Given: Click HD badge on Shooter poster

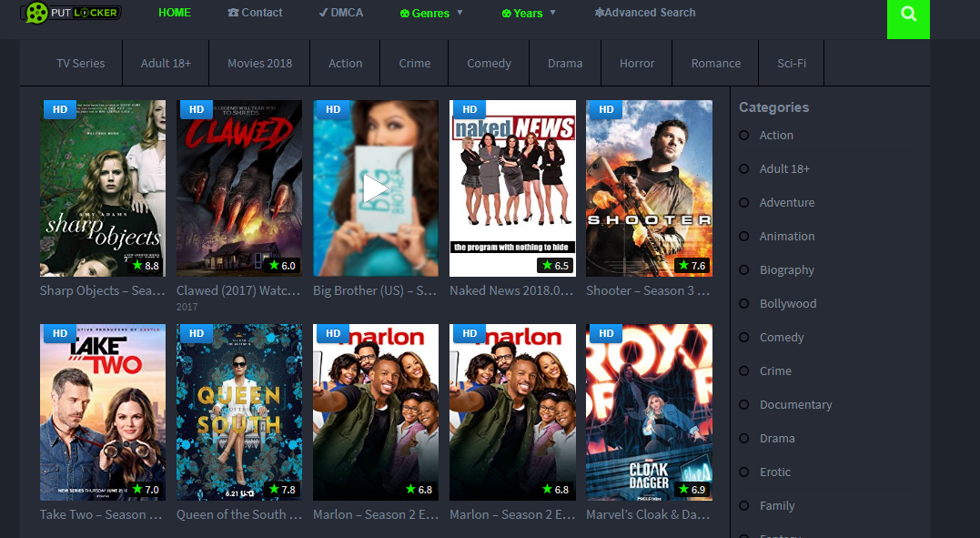Looking at the screenshot, I should pos(606,109).
